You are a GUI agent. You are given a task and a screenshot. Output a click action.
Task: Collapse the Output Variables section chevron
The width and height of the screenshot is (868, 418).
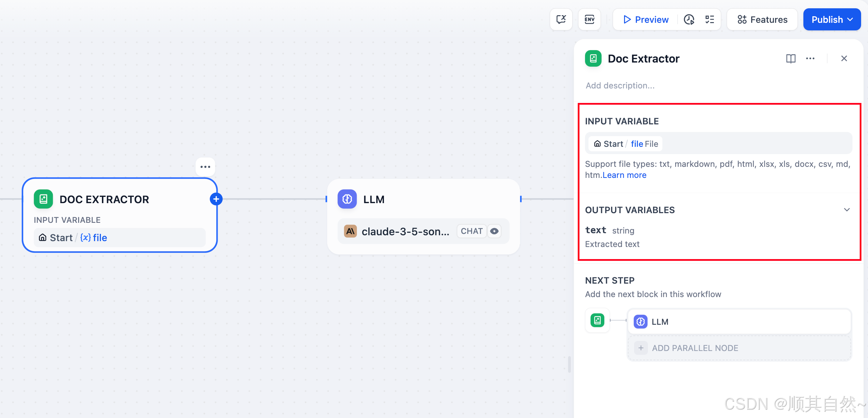(x=847, y=210)
